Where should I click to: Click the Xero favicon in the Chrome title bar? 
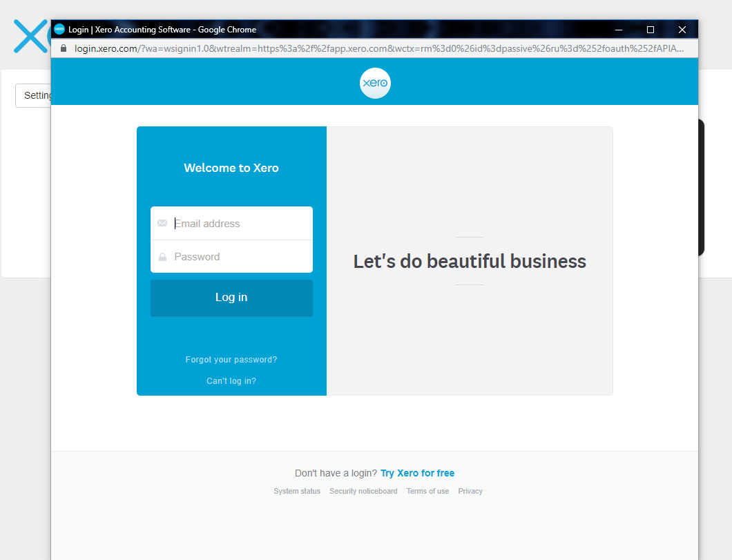point(59,30)
